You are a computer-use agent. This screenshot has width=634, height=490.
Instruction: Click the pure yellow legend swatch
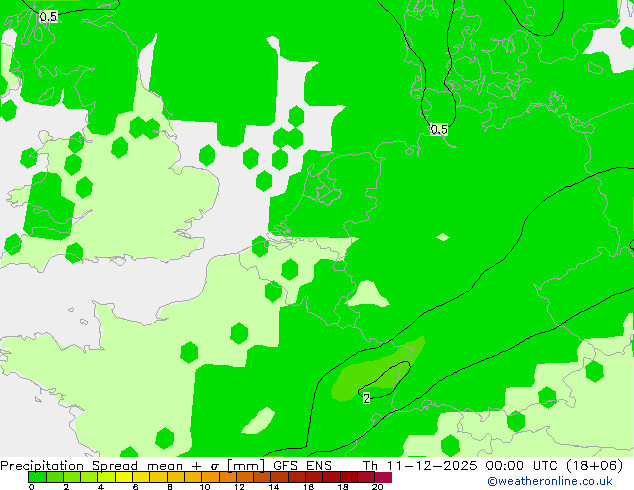[124, 477]
